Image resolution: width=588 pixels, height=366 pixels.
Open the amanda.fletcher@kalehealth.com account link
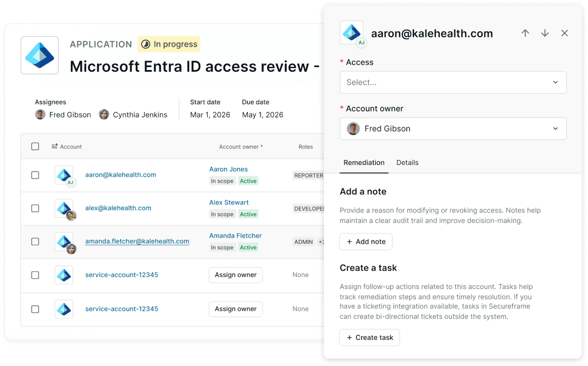pyautogui.click(x=137, y=241)
